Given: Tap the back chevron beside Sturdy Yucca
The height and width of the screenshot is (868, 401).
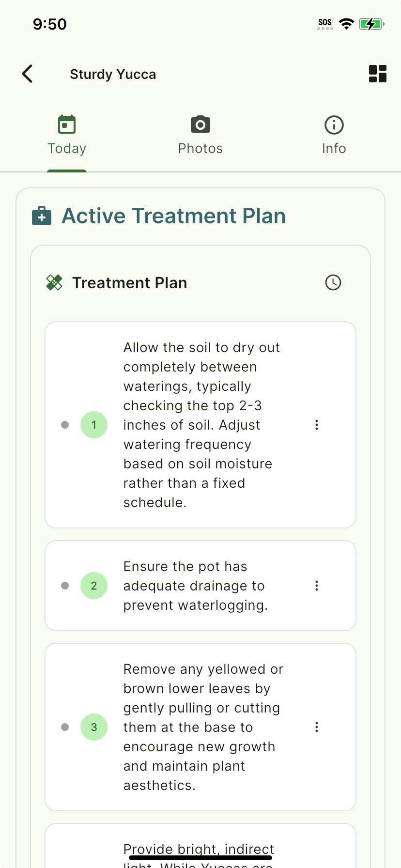Looking at the screenshot, I should pyautogui.click(x=28, y=74).
